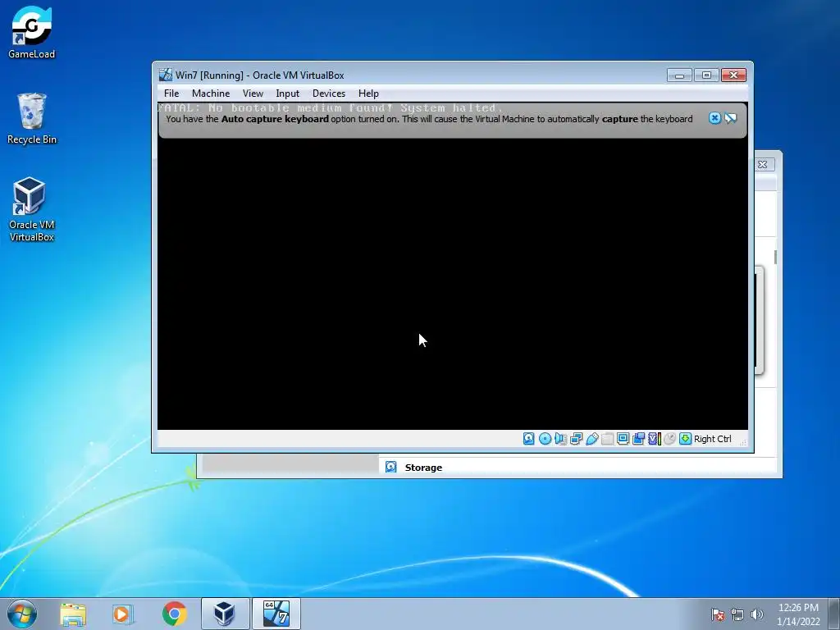
Task: Open the Devices menu
Action: pyautogui.click(x=329, y=94)
